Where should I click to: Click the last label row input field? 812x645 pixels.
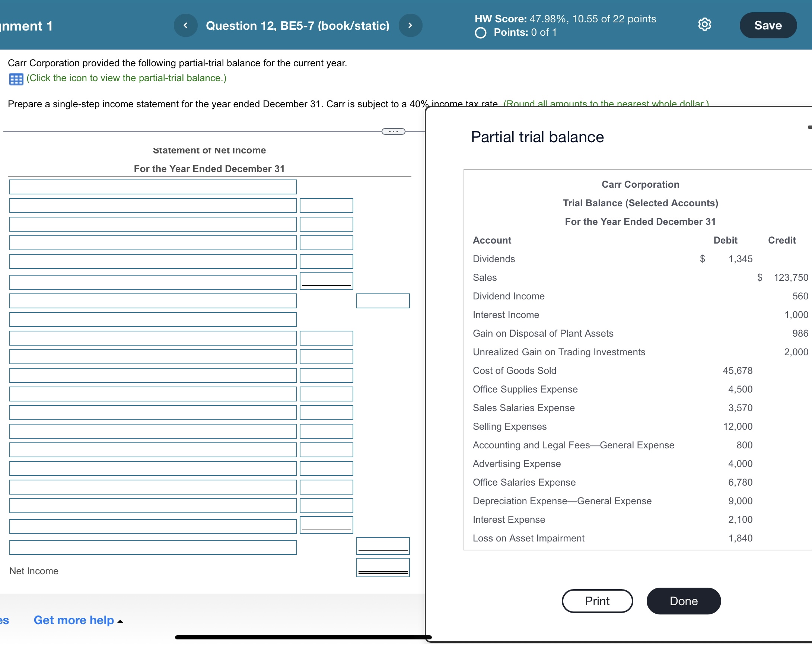point(153,547)
